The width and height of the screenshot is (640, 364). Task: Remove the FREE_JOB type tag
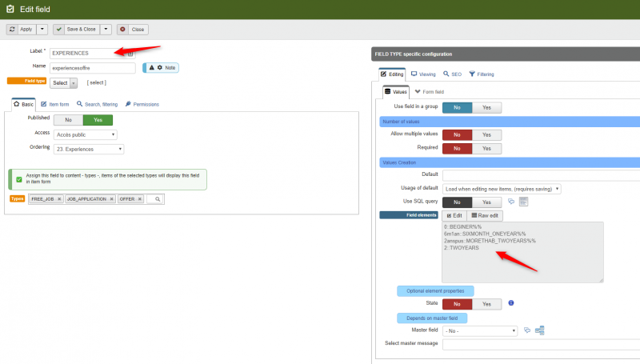coord(59,198)
